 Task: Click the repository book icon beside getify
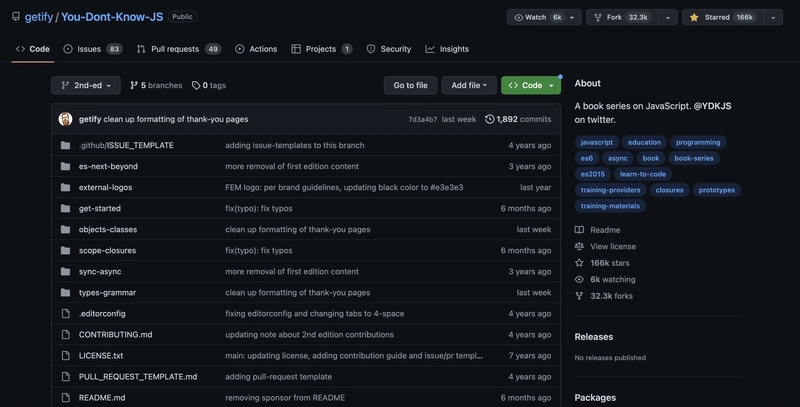point(16,16)
